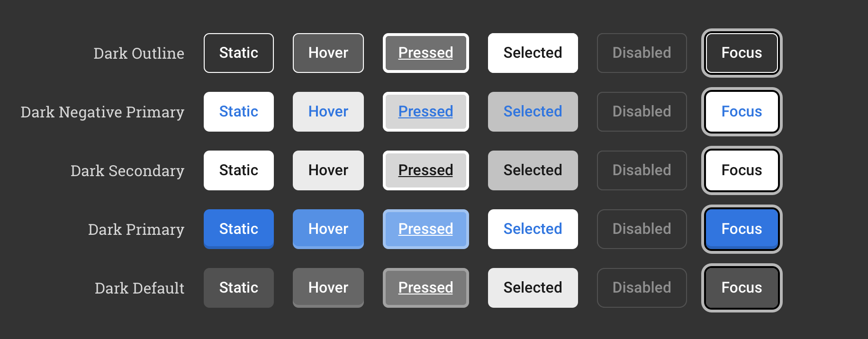Viewport: 868px width, 339px height.
Task: Click the Dark Secondary Disabled button
Action: [x=642, y=170]
